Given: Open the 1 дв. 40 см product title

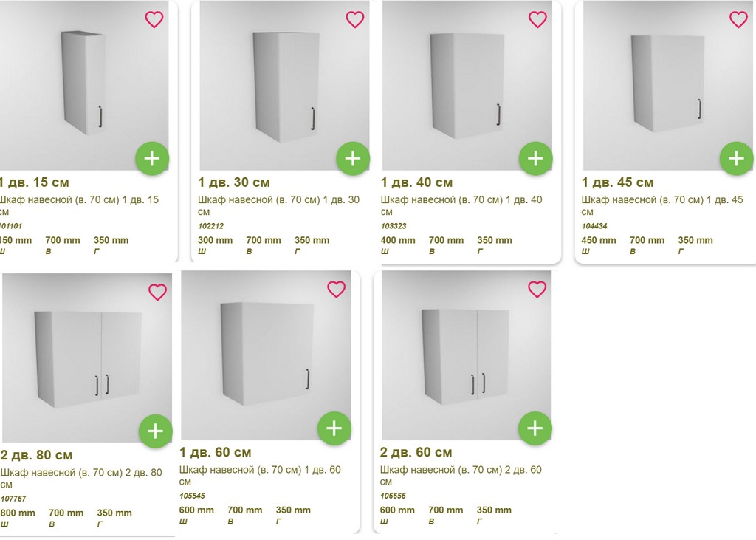Looking at the screenshot, I should coord(417,182).
